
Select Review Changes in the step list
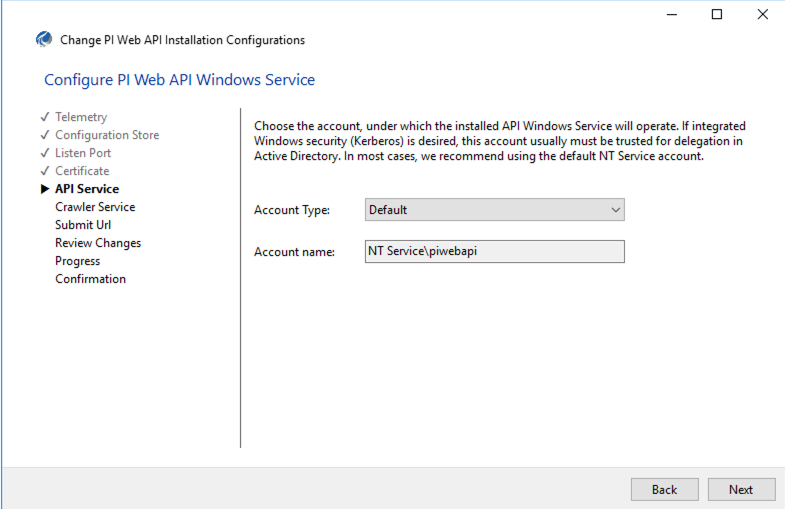pos(98,243)
